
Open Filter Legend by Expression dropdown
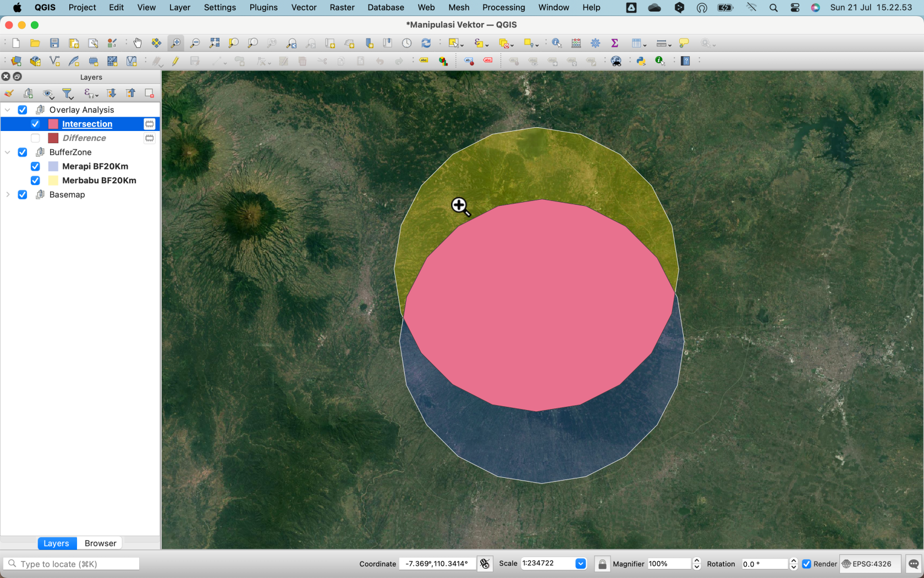pos(91,94)
